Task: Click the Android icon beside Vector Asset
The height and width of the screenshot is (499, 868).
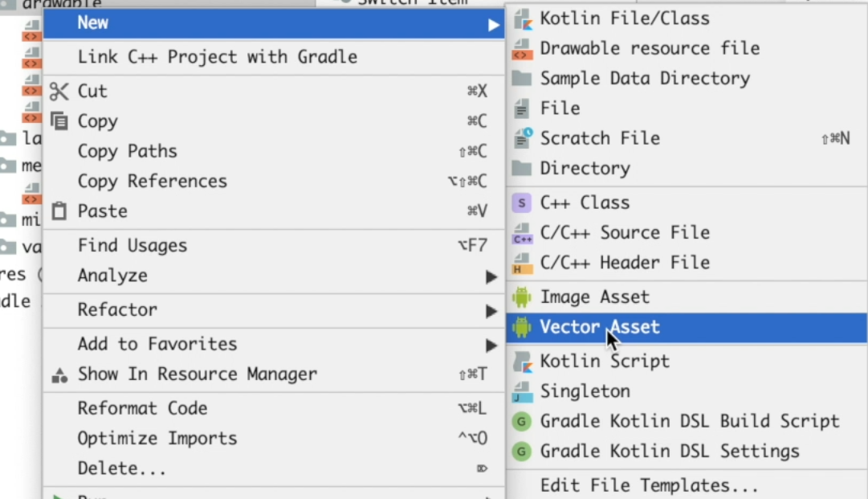Action: coord(522,327)
